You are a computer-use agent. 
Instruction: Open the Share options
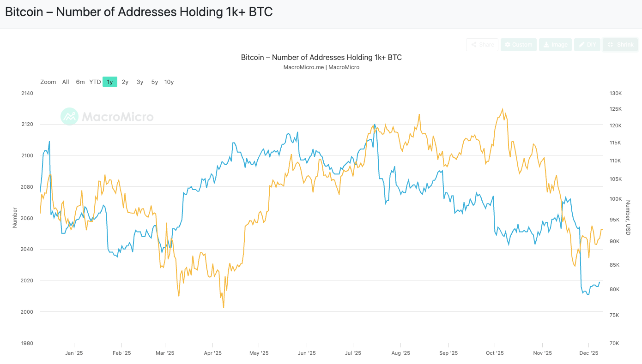coord(482,44)
